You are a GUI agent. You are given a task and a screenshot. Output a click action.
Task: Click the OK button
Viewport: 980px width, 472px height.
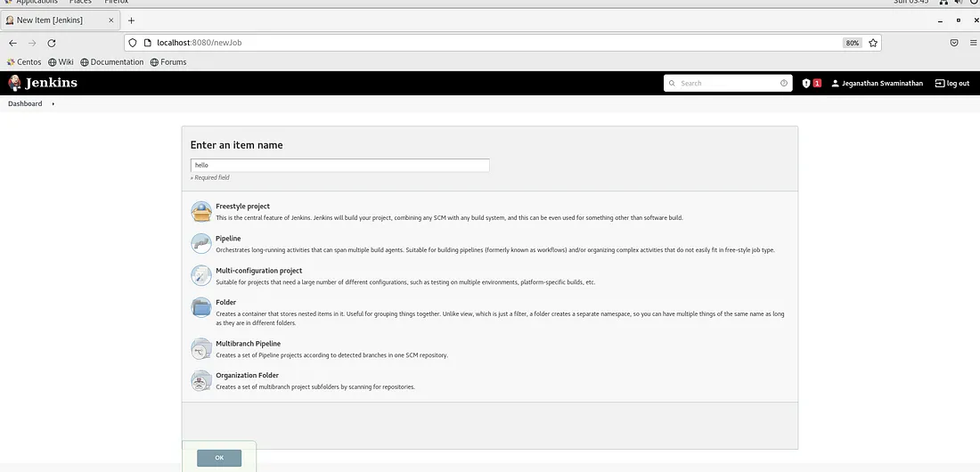point(219,458)
